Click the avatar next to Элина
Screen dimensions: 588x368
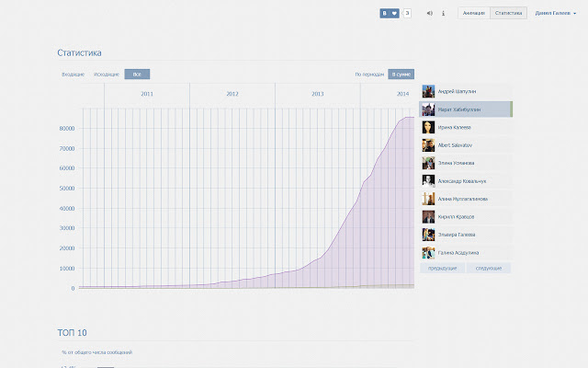point(428,163)
